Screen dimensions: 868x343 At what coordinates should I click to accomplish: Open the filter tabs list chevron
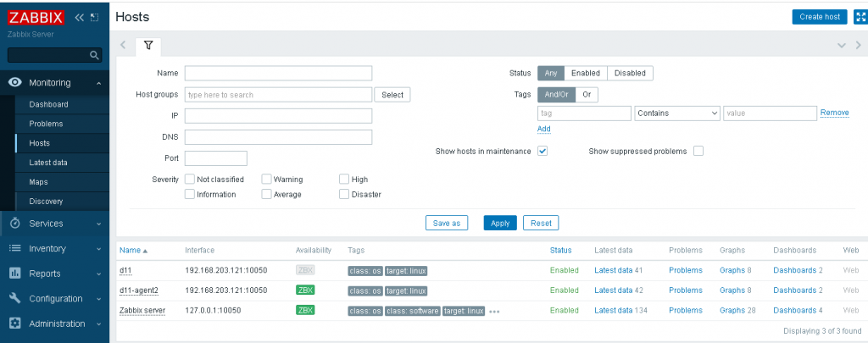coord(842,46)
